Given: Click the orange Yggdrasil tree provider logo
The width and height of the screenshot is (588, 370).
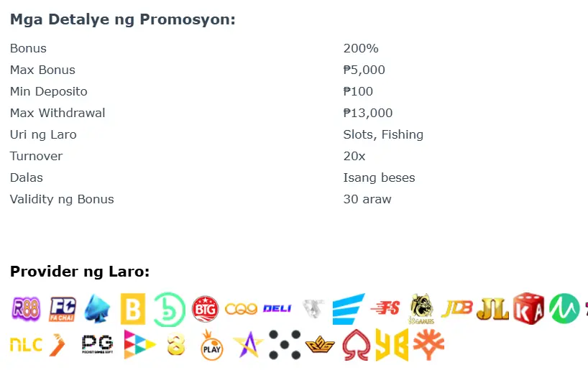Looking at the screenshot, I should (x=428, y=345).
